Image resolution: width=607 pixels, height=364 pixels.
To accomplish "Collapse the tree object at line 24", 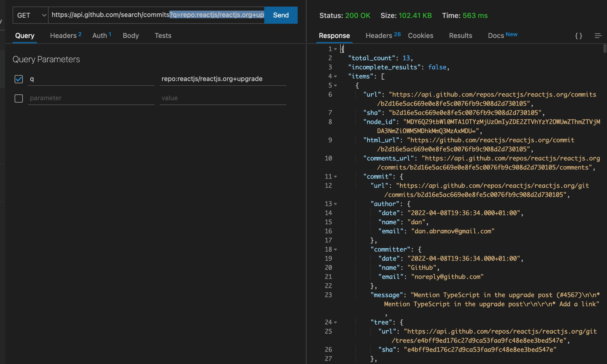I will coord(336,322).
